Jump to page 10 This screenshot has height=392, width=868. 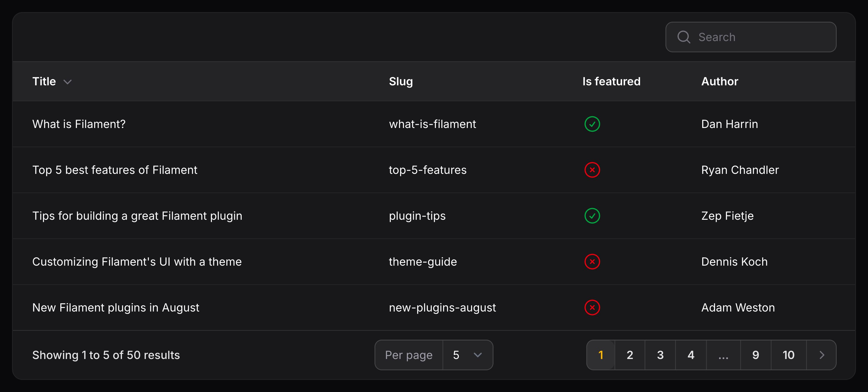tap(788, 355)
